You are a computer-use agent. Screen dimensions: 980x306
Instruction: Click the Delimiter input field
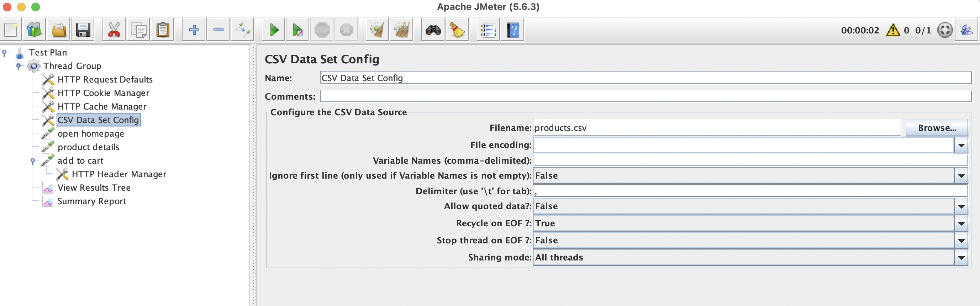(750, 191)
